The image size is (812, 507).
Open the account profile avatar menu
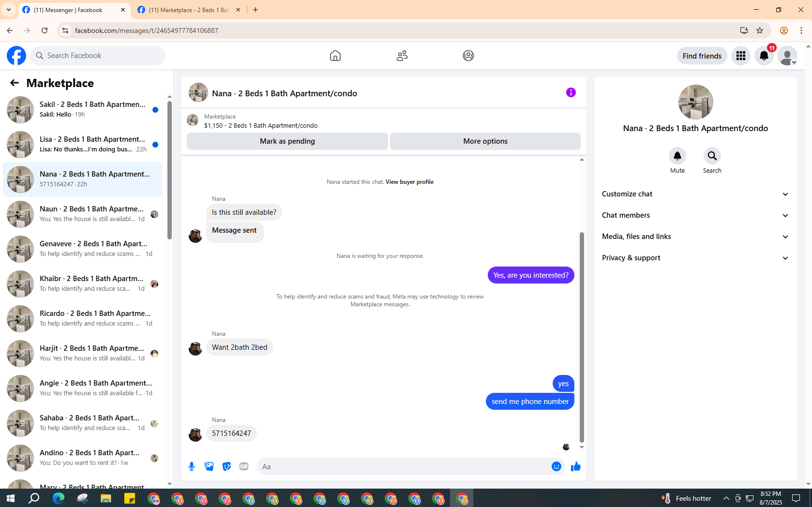click(x=787, y=56)
